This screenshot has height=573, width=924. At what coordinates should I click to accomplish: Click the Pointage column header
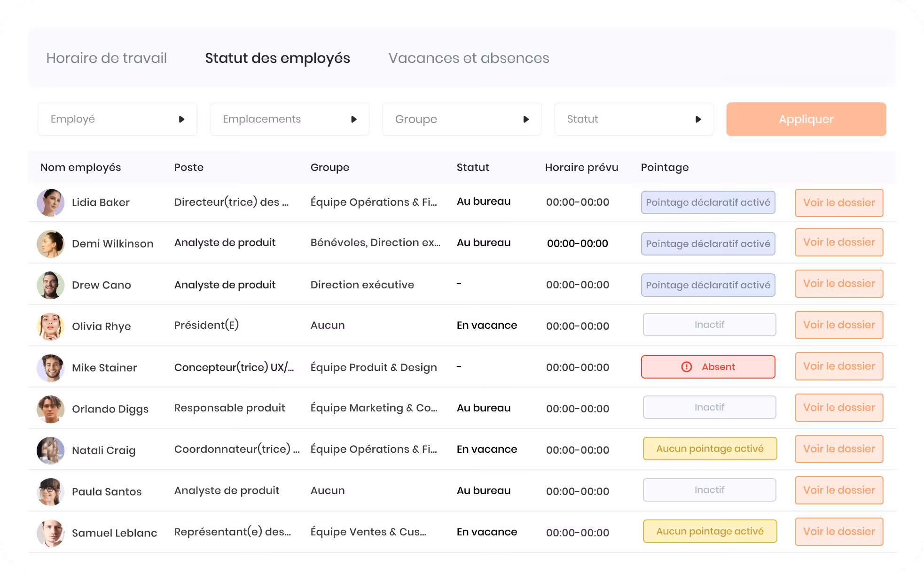[x=665, y=168]
